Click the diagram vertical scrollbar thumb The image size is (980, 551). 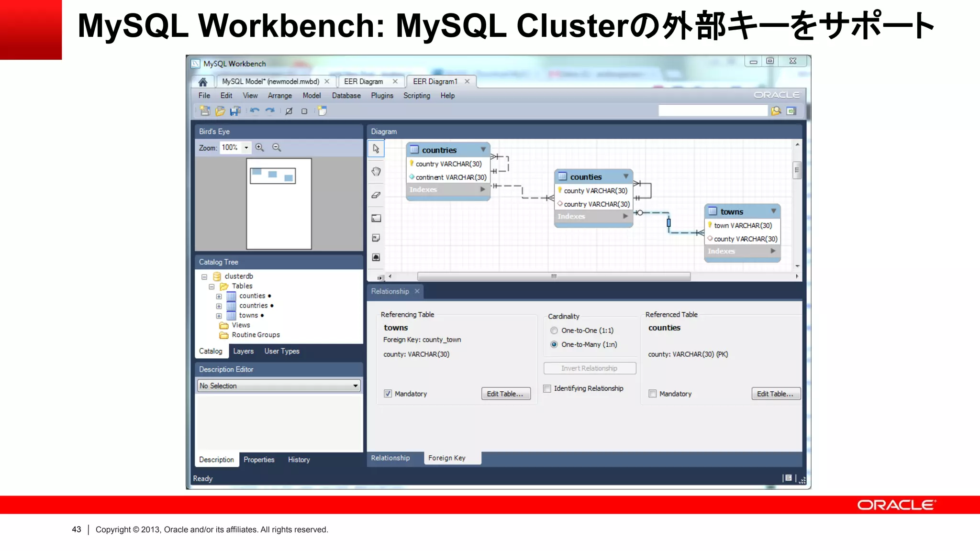(x=797, y=170)
